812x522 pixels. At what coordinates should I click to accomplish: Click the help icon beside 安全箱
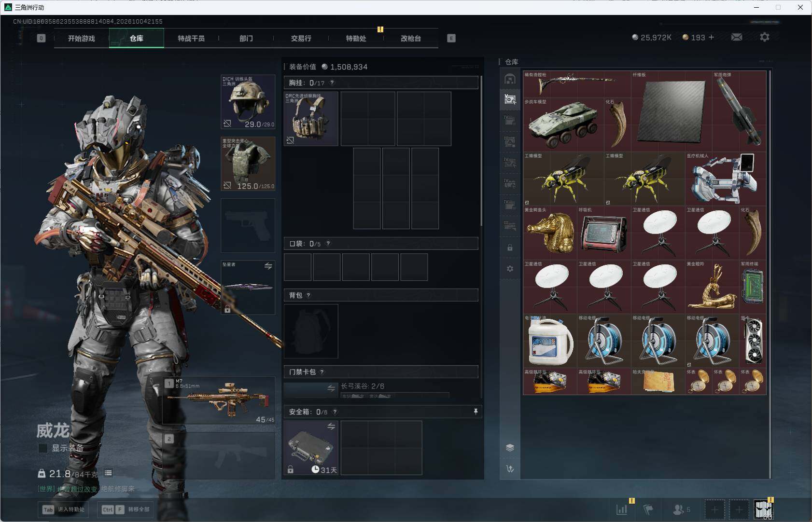(x=335, y=412)
